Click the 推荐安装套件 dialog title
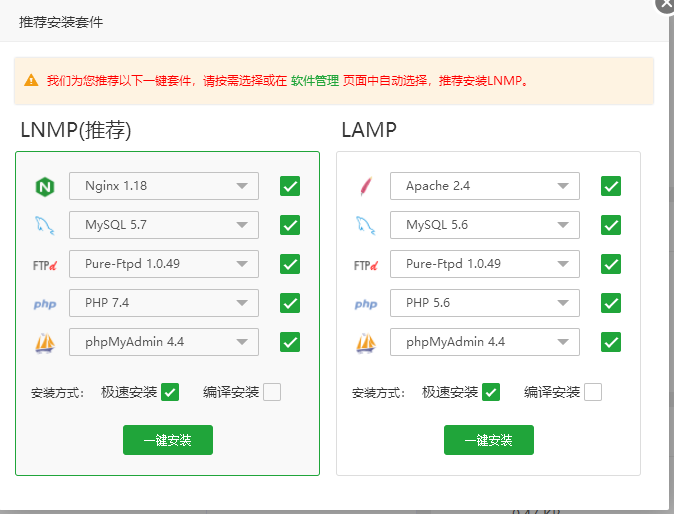 pos(61,22)
